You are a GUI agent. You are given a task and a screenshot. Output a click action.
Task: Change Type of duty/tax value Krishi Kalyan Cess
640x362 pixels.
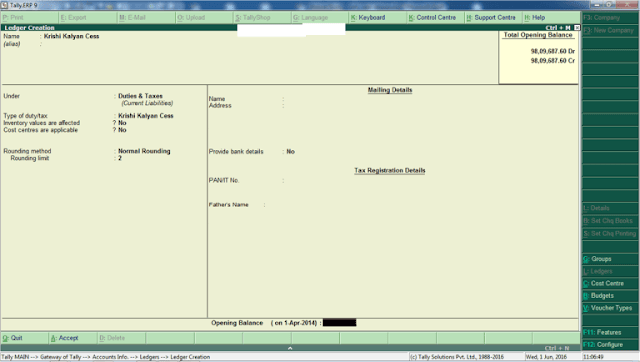tap(146, 116)
